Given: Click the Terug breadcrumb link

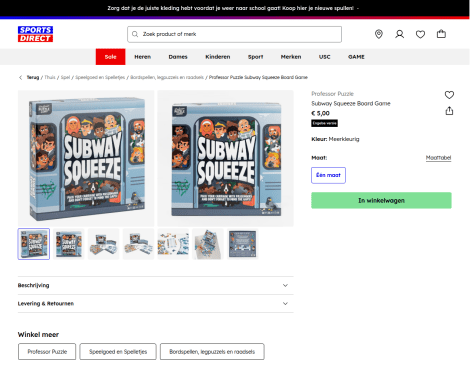Looking at the screenshot, I should point(33,77).
